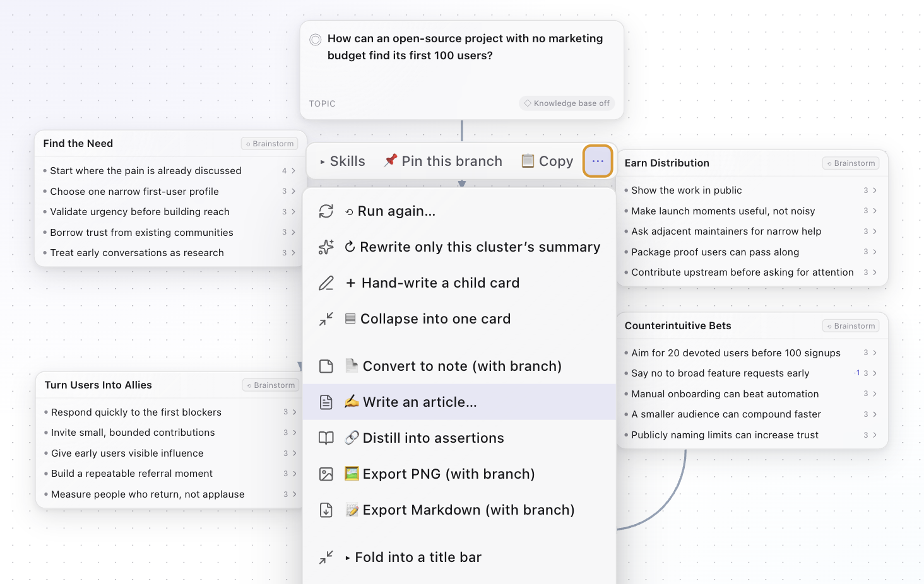Click Pin this branch
This screenshot has height=584, width=924.
point(443,161)
